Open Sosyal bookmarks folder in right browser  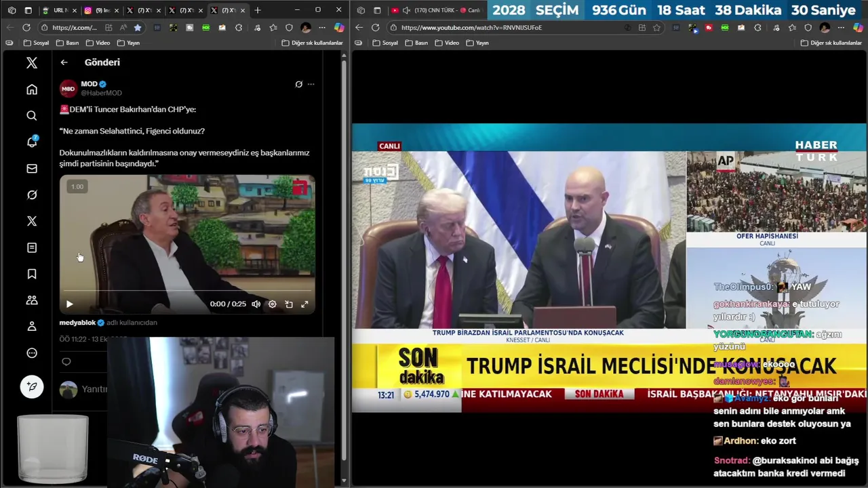[384, 43]
